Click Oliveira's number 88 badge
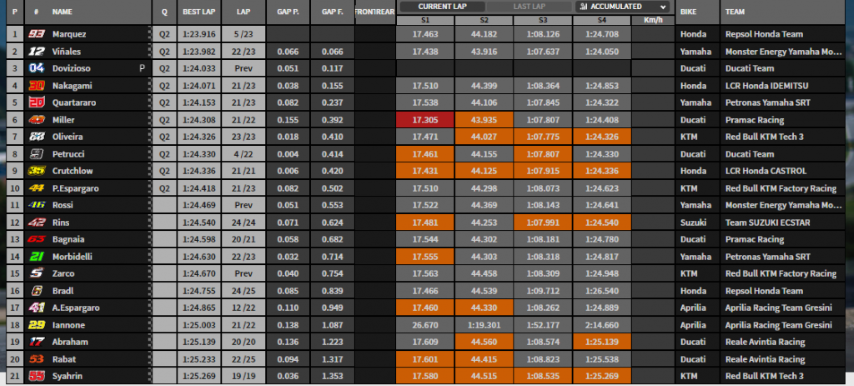Viewport: 854px width, 386px height. [x=36, y=137]
